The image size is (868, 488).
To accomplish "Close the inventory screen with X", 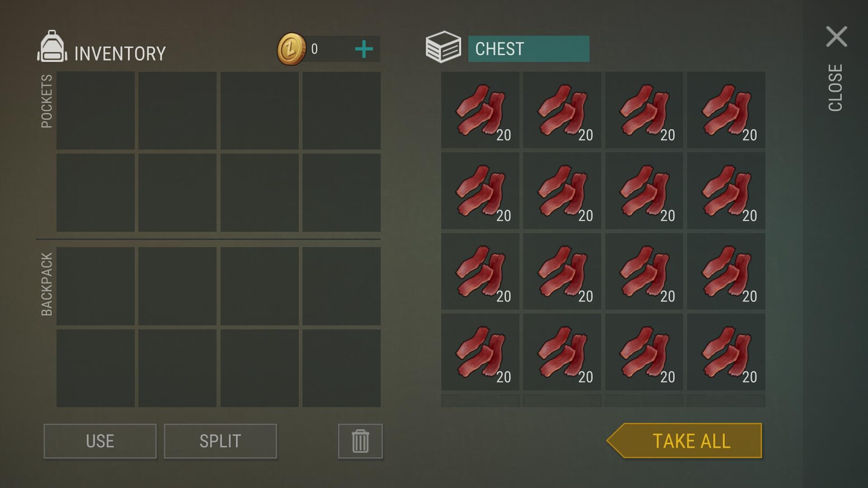I will point(836,37).
